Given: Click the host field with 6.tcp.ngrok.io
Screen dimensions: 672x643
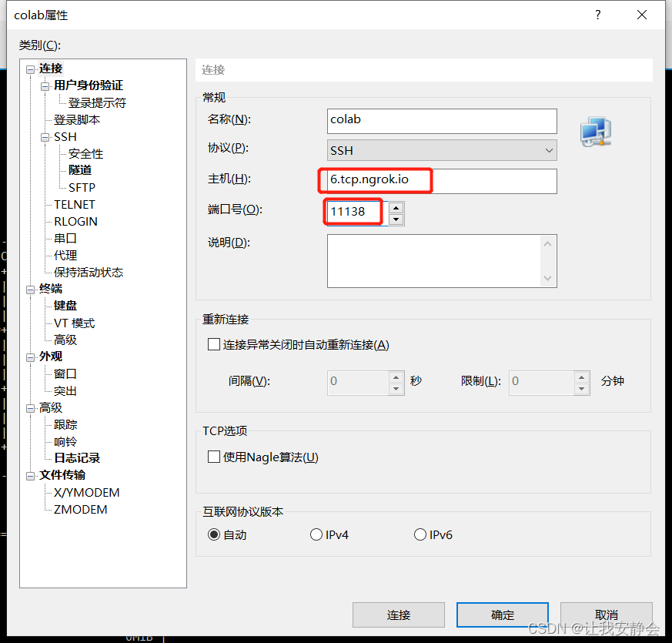Looking at the screenshot, I should [x=442, y=181].
